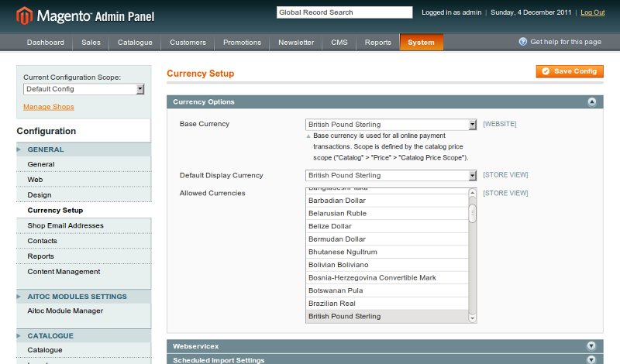Click the Global Record Search field
Screen dimensions: 620x364
344,12
